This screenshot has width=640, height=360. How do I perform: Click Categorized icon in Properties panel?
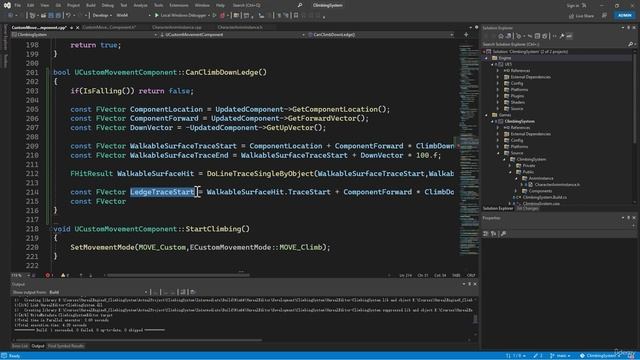[x=486, y=233]
